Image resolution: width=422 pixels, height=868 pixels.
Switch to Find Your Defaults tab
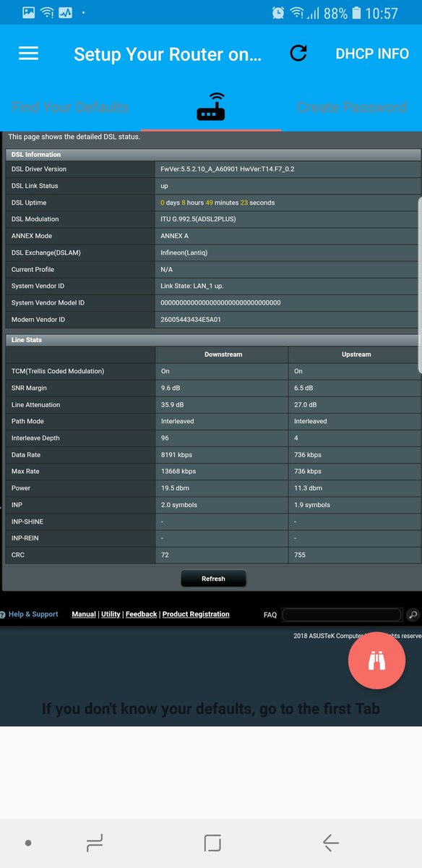[x=70, y=108]
